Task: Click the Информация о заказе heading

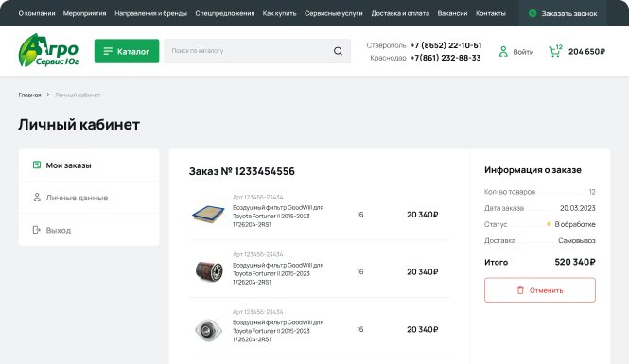Action: click(533, 170)
